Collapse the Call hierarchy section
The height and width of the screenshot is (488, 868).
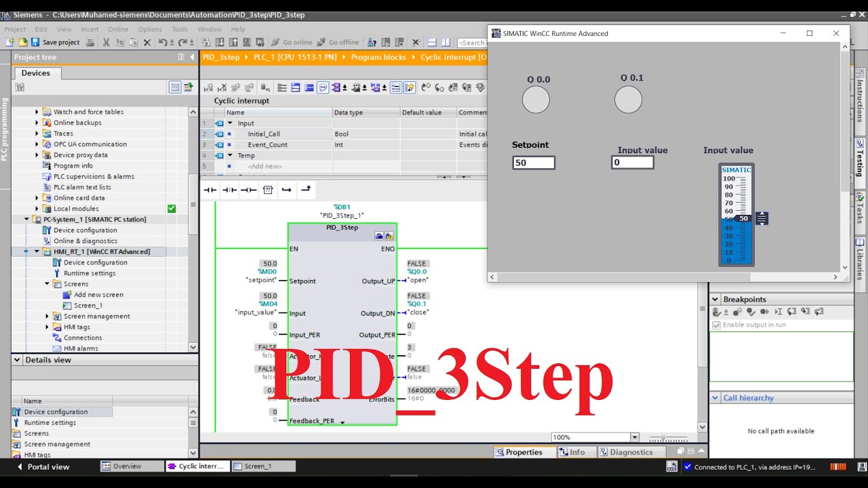point(715,398)
